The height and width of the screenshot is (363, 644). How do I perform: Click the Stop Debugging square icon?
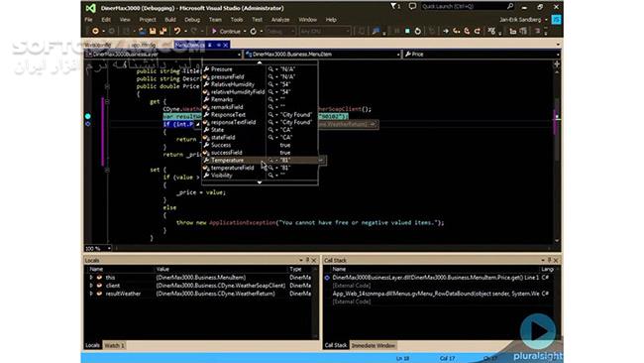coord(407,32)
